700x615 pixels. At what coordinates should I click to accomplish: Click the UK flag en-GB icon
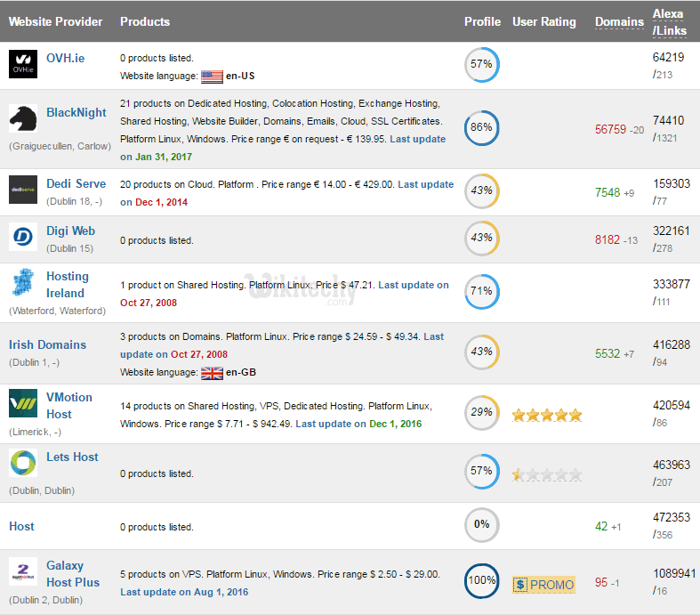tap(212, 373)
